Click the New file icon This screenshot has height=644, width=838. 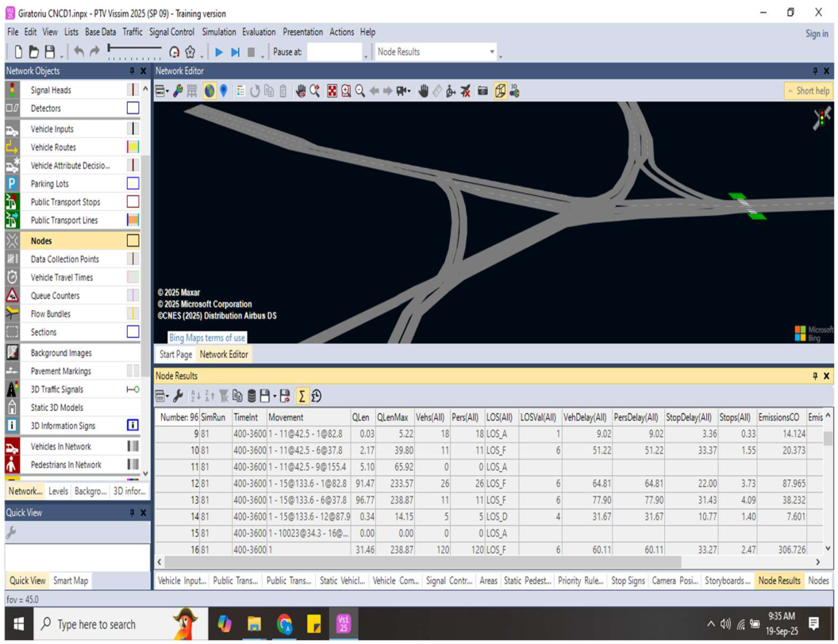pos(18,52)
